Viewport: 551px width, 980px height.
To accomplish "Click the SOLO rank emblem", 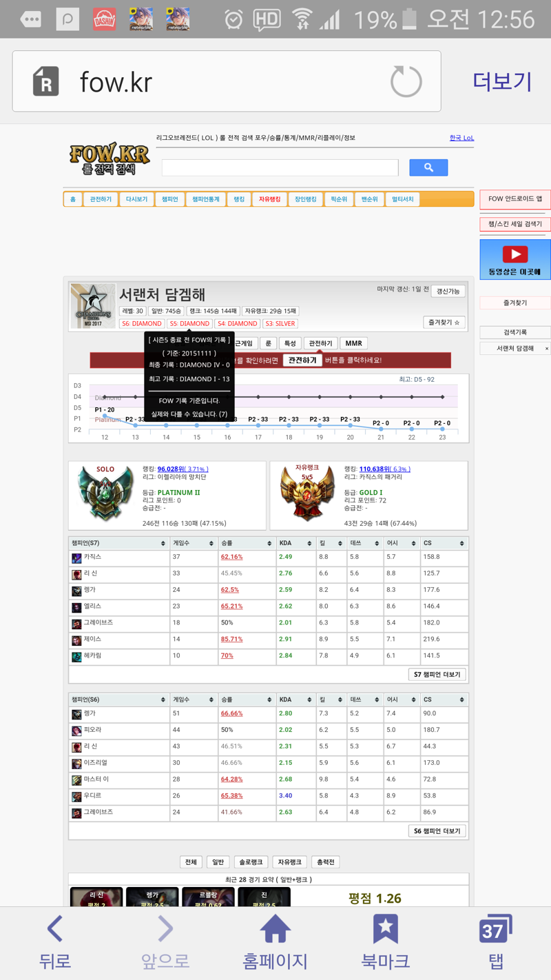I will click(x=105, y=493).
